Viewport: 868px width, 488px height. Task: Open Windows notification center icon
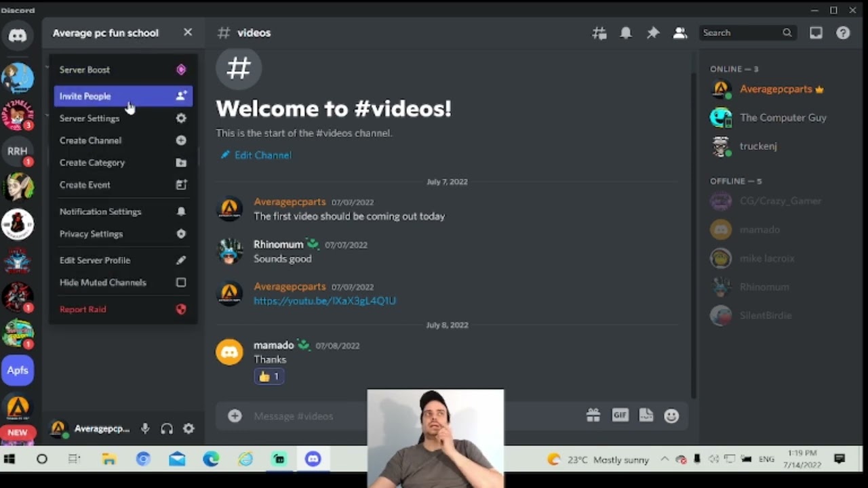[x=840, y=459]
